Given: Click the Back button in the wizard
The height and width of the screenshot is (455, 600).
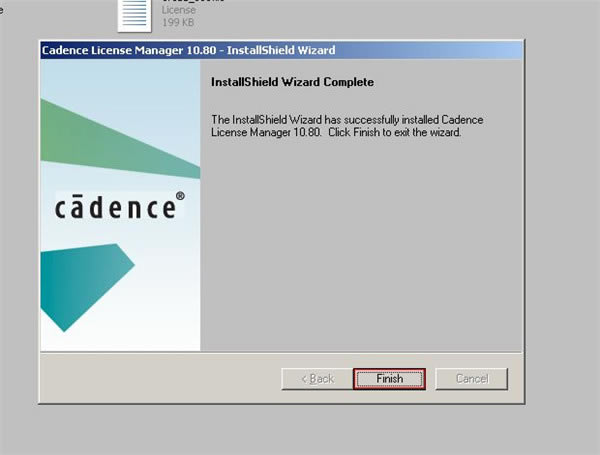Looking at the screenshot, I should tap(317, 379).
